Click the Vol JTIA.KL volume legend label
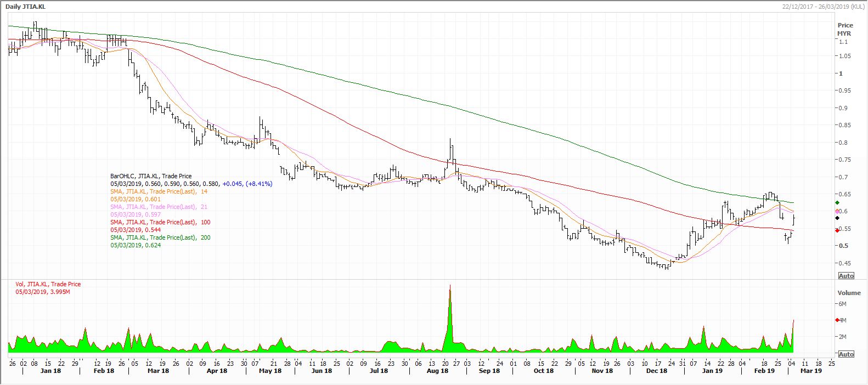Screen dimensions: 868x385 (x=48, y=284)
